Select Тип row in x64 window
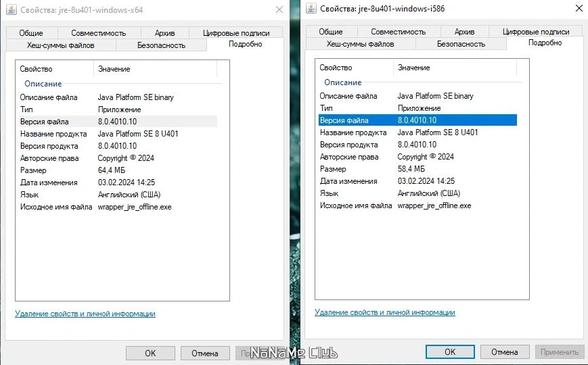 click(x=118, y=109)
